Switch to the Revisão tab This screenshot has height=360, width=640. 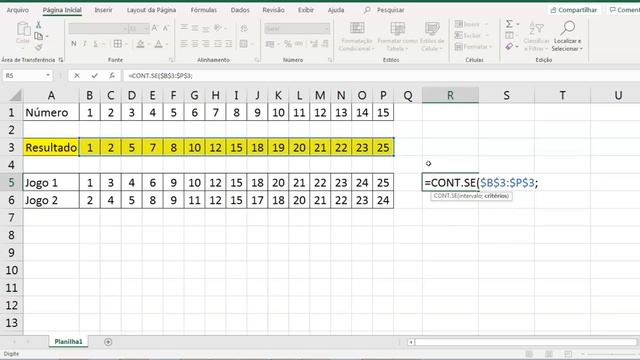[x=273, y=10]
